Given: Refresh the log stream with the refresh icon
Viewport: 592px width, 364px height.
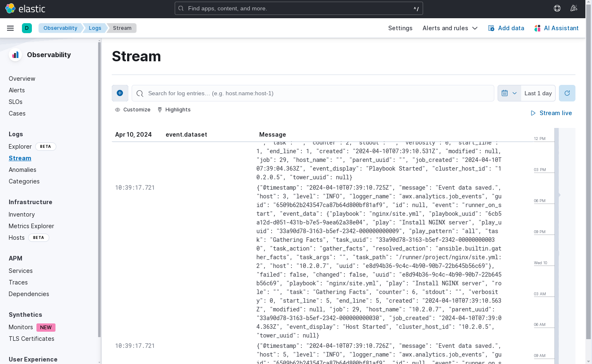Looking at the screenshot, I should point(567,93).
